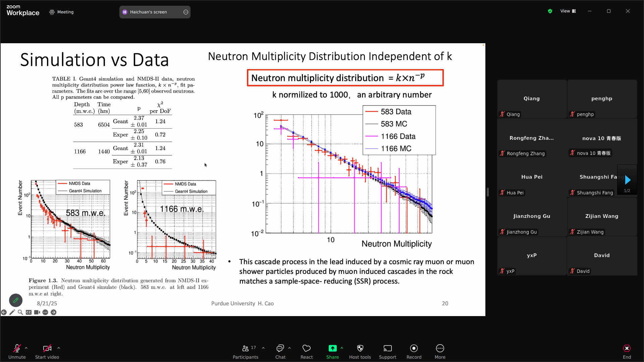Click the slideshow camera icon
644x362 pixels.
pyautogui.click(x=37, y=312)
